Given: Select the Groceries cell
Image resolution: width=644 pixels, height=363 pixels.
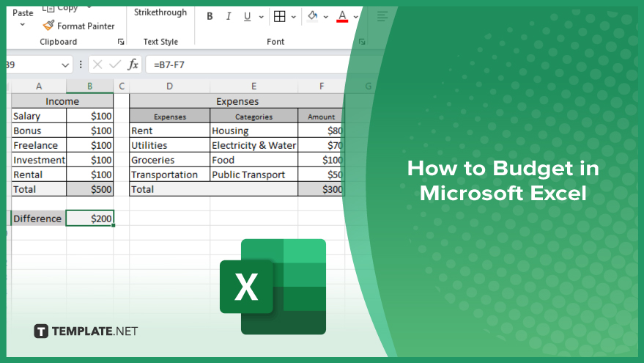Looking at the screenshot, I should [169, 160].
